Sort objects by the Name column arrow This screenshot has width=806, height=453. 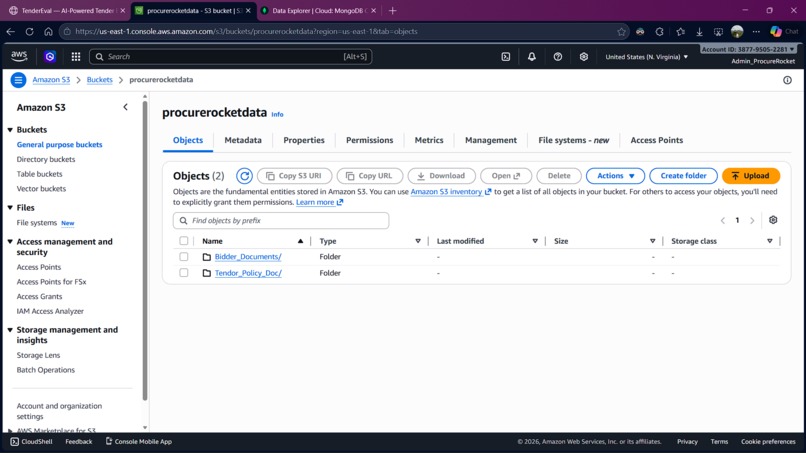(300, 241)
